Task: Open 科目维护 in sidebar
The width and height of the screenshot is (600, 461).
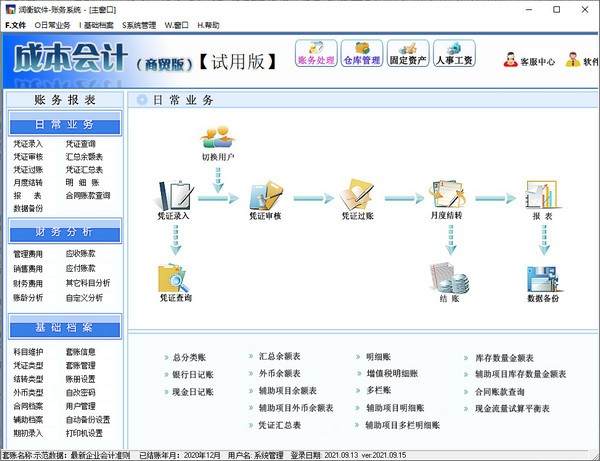Action: coord(28,352)
